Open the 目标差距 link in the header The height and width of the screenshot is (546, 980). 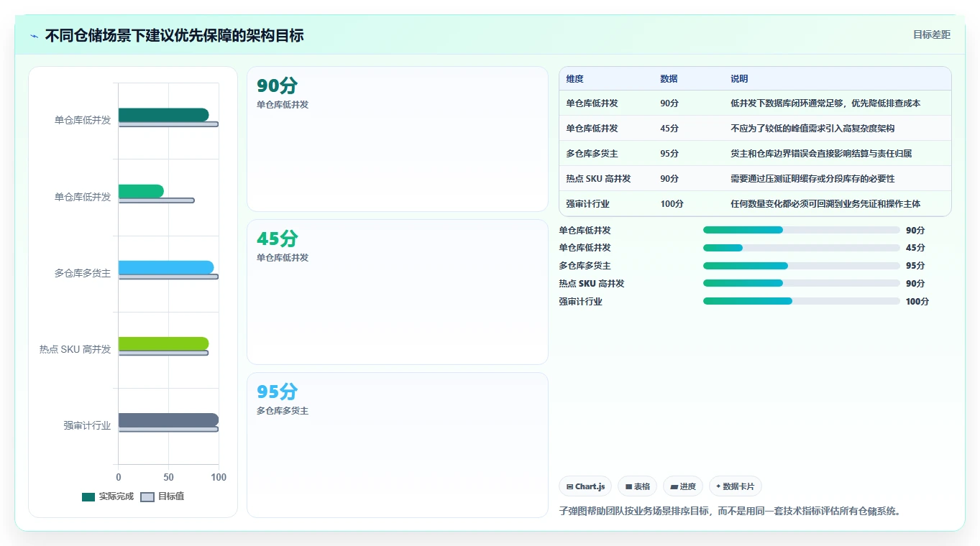931,34
